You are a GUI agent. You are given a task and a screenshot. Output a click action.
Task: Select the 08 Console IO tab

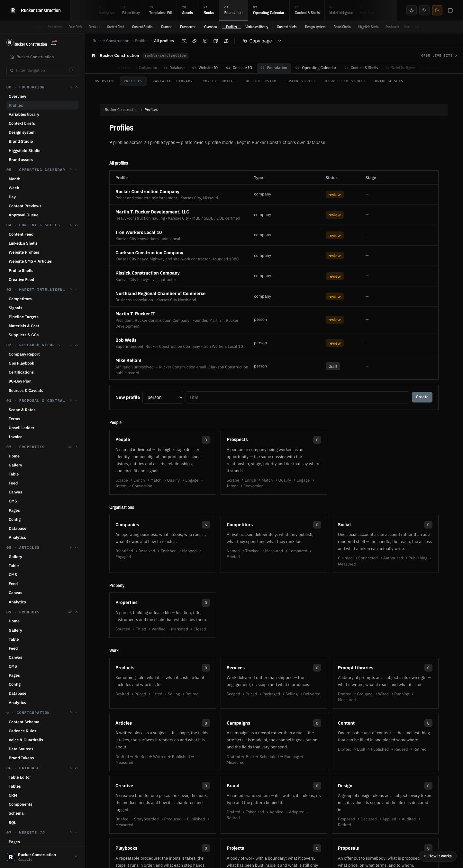239,68
